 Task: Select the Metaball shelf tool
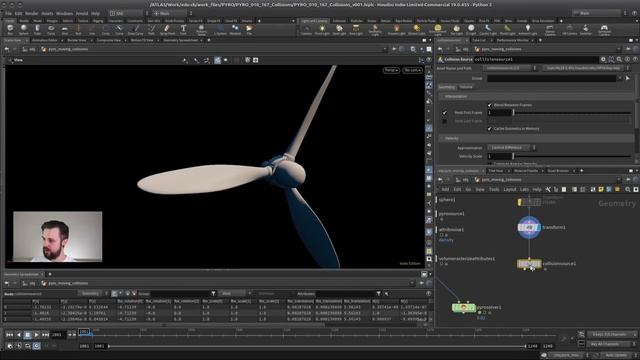[x=235, y=29]
